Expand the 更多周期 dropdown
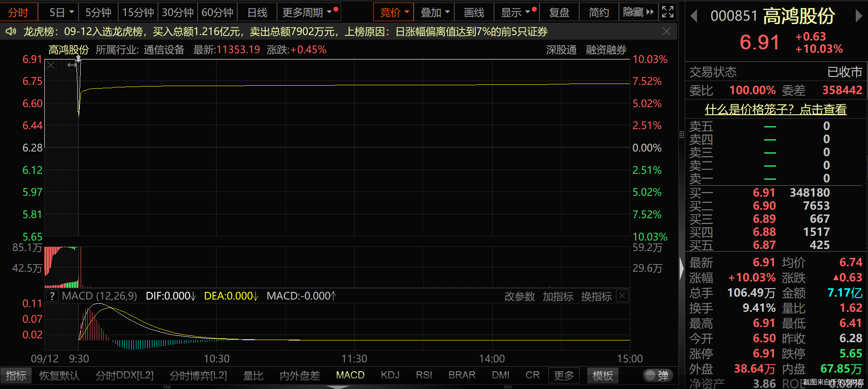 click(308, 13)
